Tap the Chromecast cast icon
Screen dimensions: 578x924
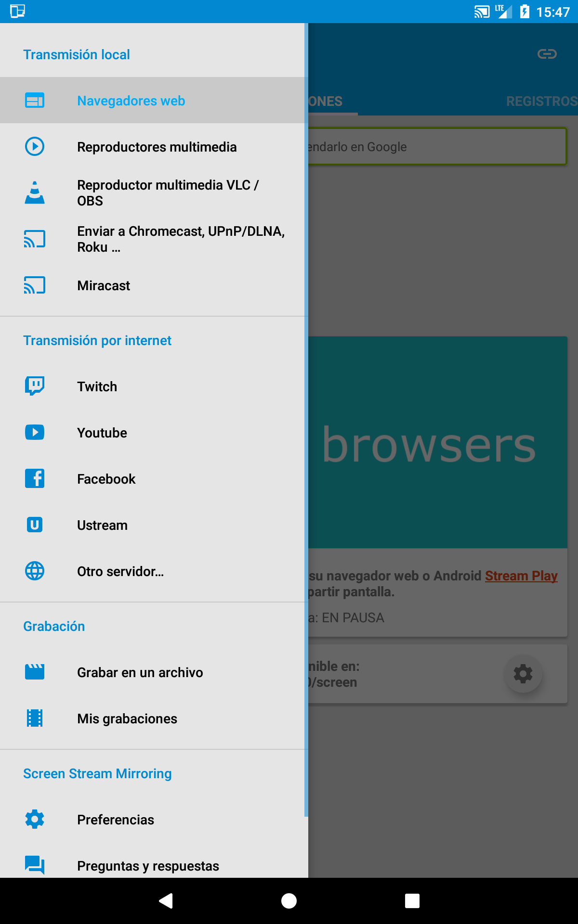click(x=35, y=239)
